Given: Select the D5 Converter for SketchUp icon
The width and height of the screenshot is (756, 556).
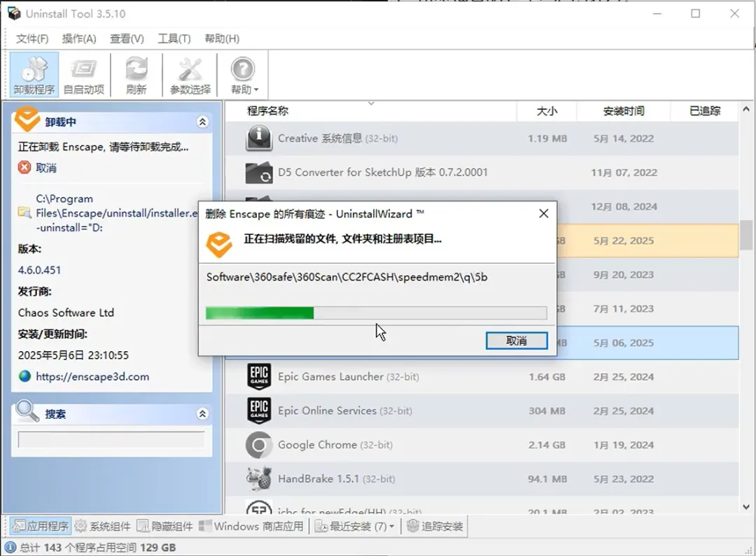Looking at the screenshot, I should point(259,173).
